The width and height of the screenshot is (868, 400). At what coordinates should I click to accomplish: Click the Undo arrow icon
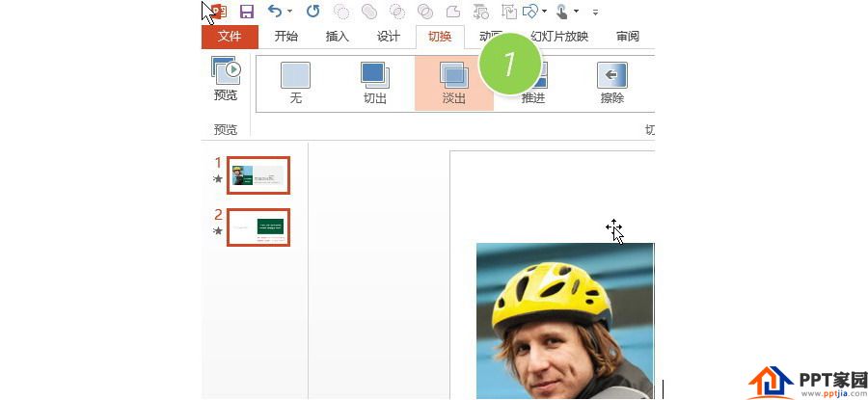point(275,12)
